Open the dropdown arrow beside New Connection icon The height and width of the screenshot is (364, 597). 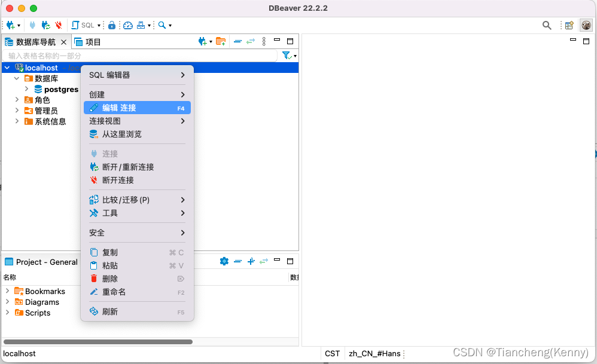tap(19, 26)
